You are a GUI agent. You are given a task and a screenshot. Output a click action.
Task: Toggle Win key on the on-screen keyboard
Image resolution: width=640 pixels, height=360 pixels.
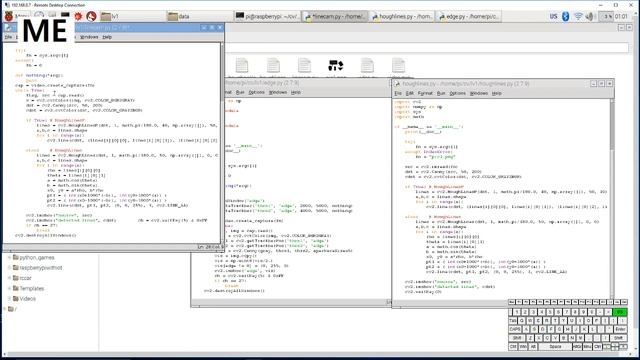(x=523, y=347)
